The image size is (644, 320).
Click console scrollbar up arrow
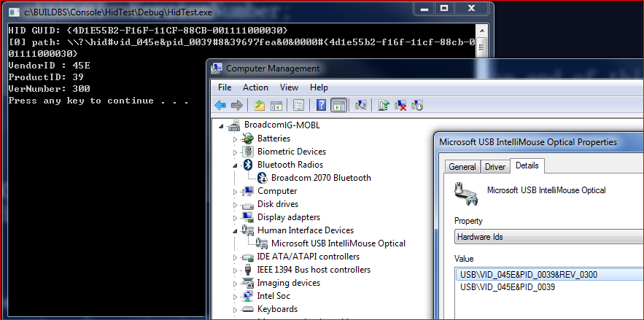coord(482,31)
